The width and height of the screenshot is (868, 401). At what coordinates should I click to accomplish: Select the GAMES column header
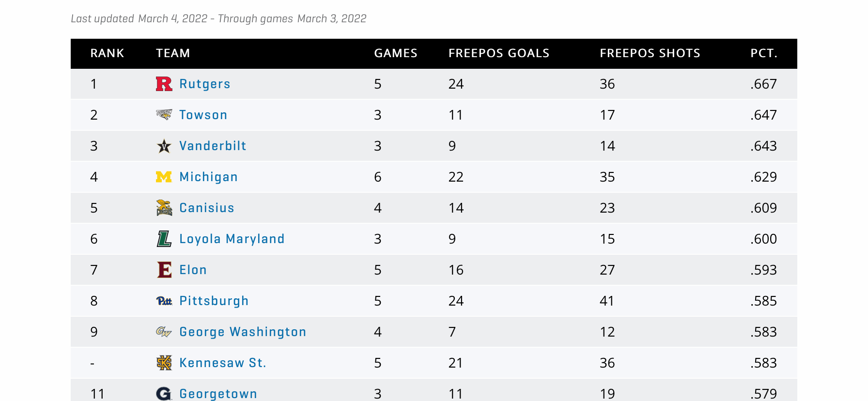[395, 53]
